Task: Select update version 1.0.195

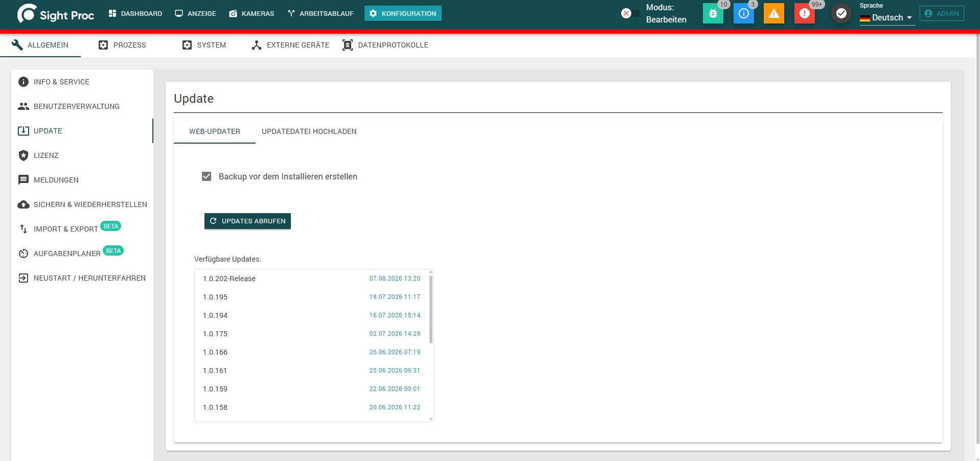Action: [312, 297]
